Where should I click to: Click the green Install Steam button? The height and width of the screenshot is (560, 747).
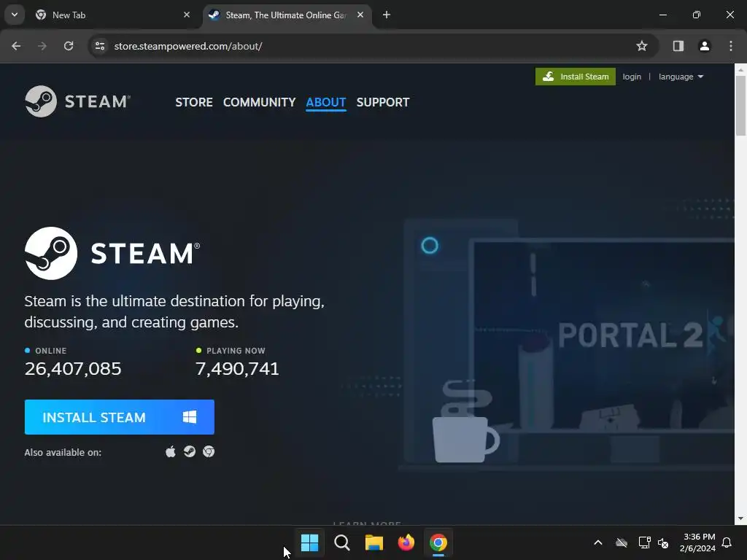[x=576, y=77]
